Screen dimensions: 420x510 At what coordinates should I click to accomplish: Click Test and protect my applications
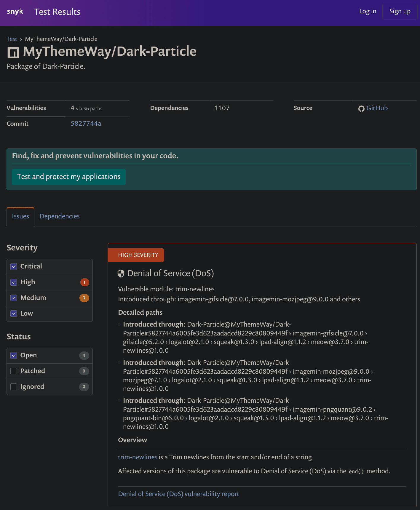tap(69, 177)
